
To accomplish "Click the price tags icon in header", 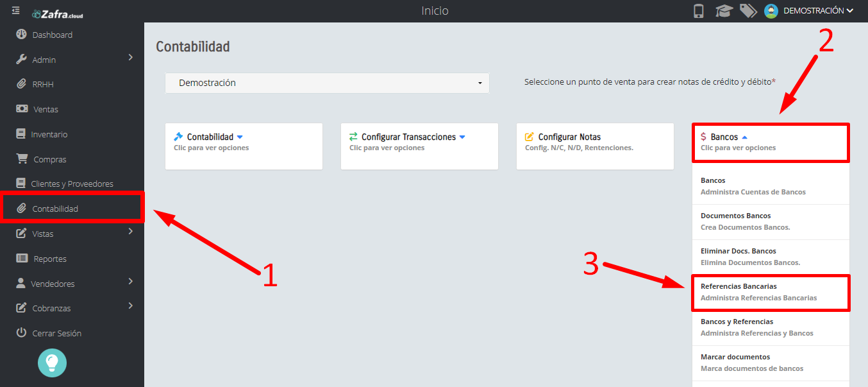I will [x=748, y=11].
